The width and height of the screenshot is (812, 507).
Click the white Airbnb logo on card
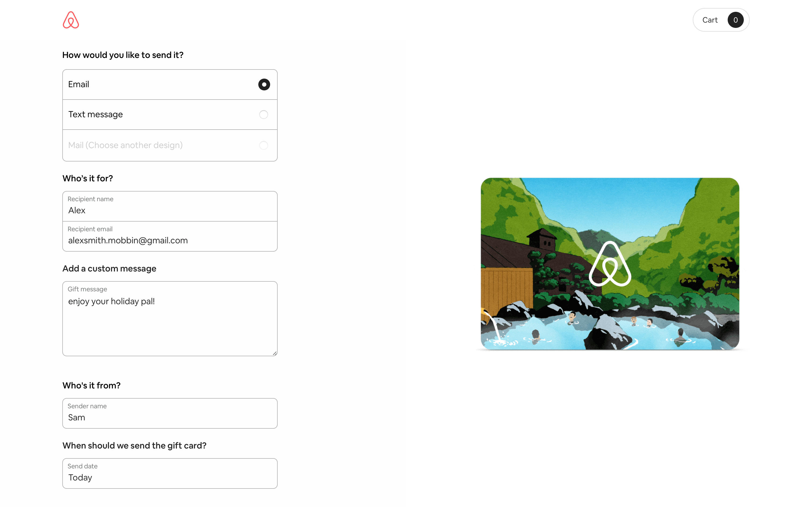pos(610,263)
